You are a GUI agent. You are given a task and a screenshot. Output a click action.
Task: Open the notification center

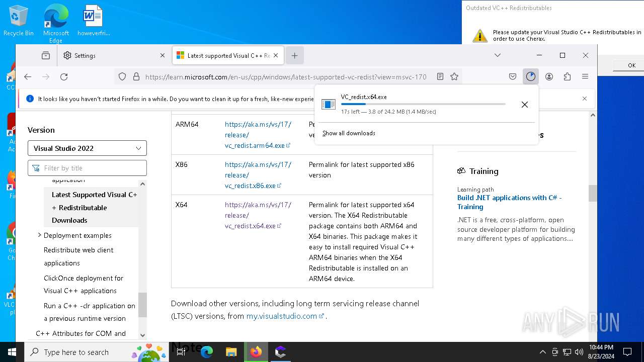627,352
